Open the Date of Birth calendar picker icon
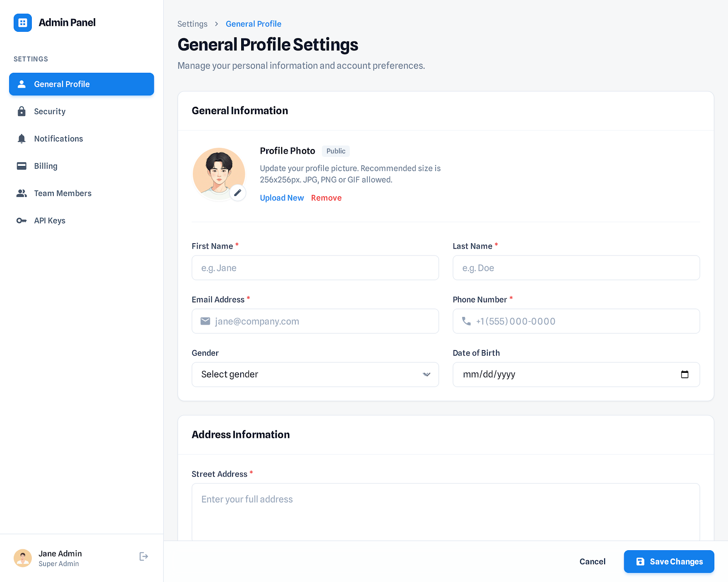Viewport: 728px width, 582px height. point(684,374)
